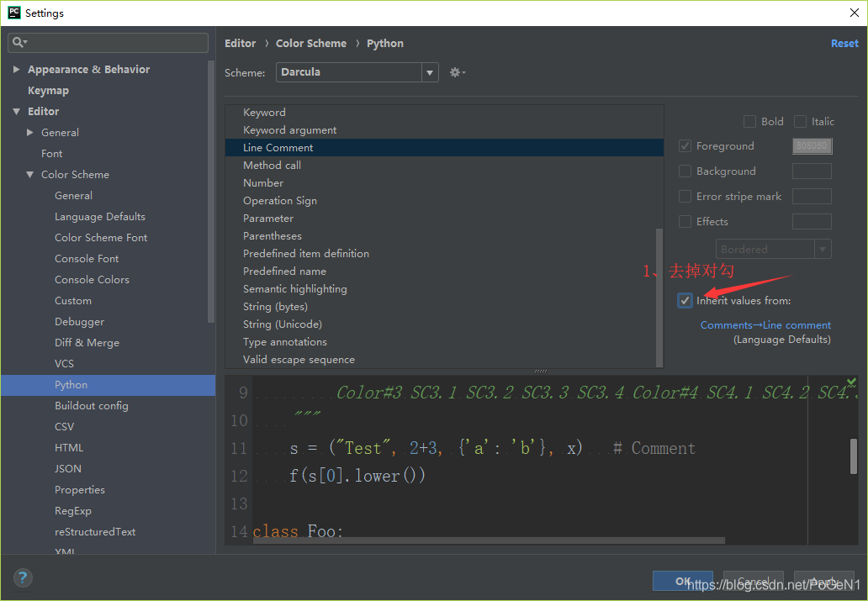Collapse the Color Scheme tree node

coord(30,174)
